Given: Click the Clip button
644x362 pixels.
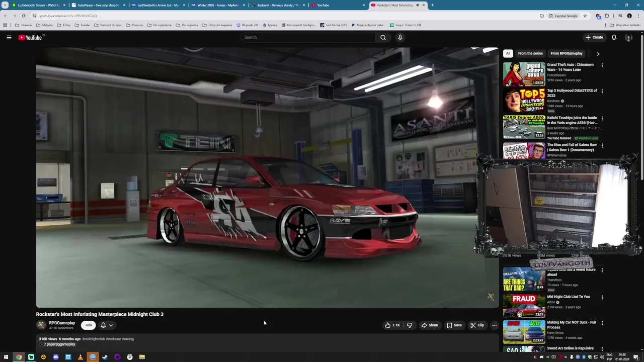Looking at the screenshot, I should pos(477,325).
